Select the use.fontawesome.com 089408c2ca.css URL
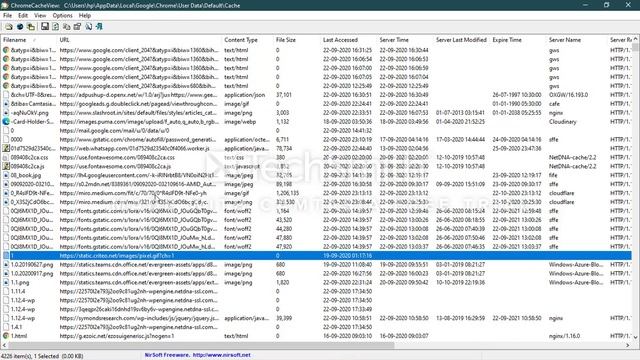Image resolution: width=640 pixels, height=360 pixels. tap(117, 157)
